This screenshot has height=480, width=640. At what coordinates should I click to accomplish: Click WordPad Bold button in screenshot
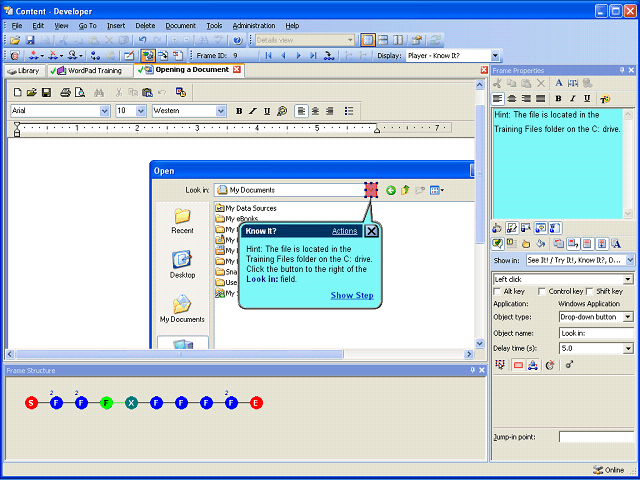pyautogui.click(x=239, y=111)
